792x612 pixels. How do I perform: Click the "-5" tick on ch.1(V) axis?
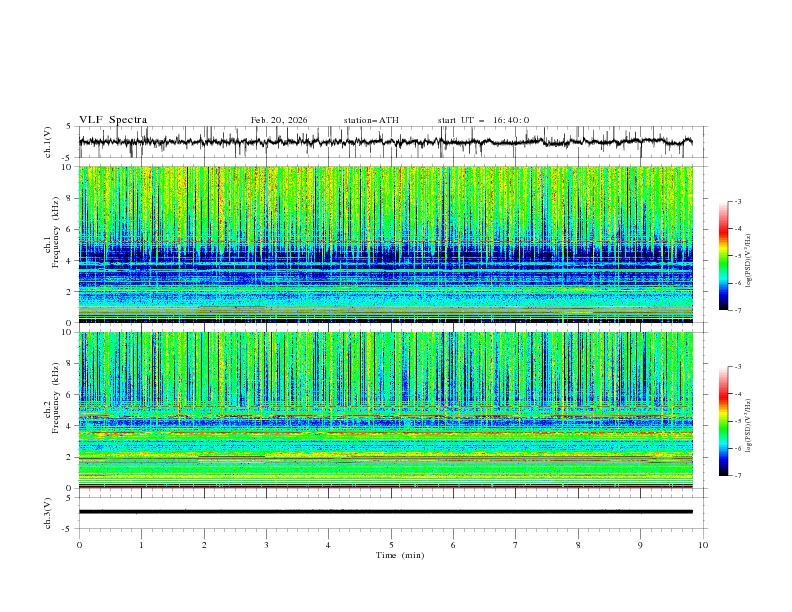pos(68,158)
